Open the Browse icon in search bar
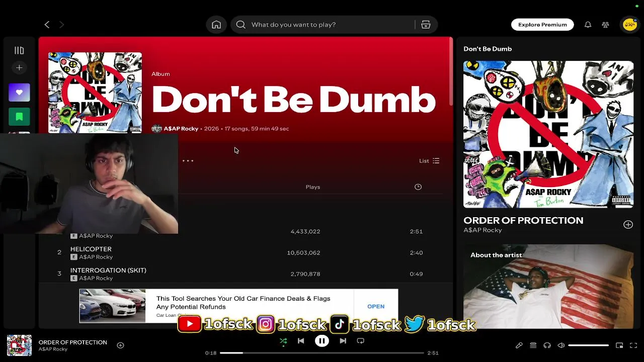The image size is (644, 362). click(426, 25)
